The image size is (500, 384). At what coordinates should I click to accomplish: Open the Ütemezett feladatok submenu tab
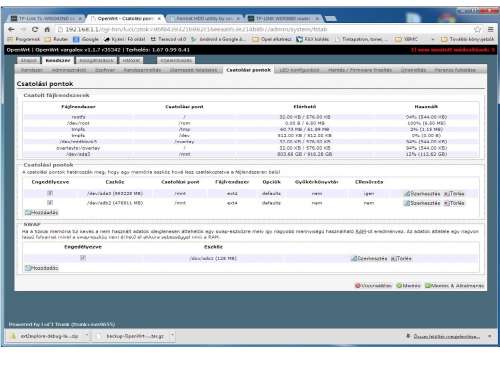coord(193,70)
